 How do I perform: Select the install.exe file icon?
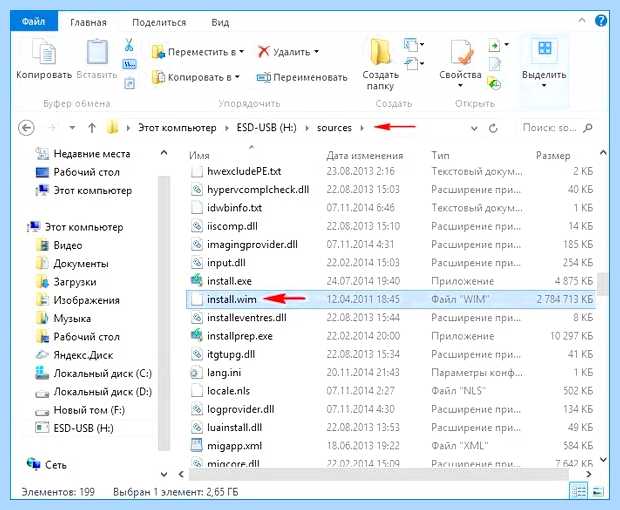pyautogui.click(x=197, y=281)
